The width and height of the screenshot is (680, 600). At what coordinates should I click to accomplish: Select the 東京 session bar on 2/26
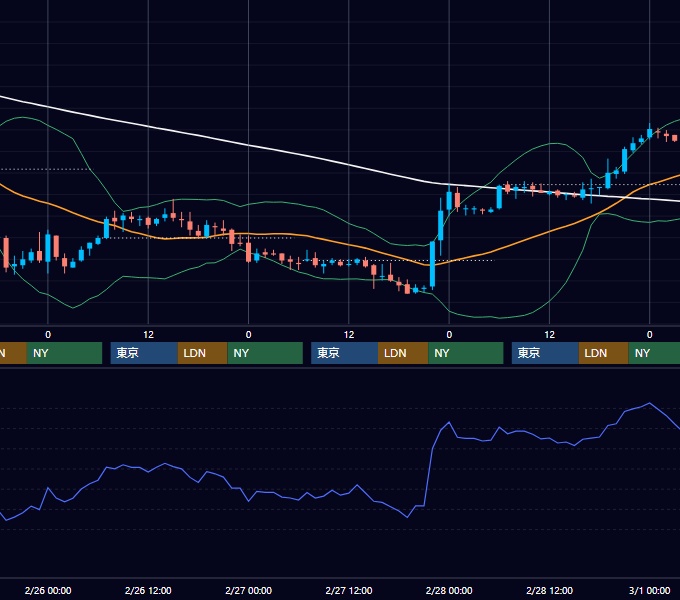click(144, 353)
